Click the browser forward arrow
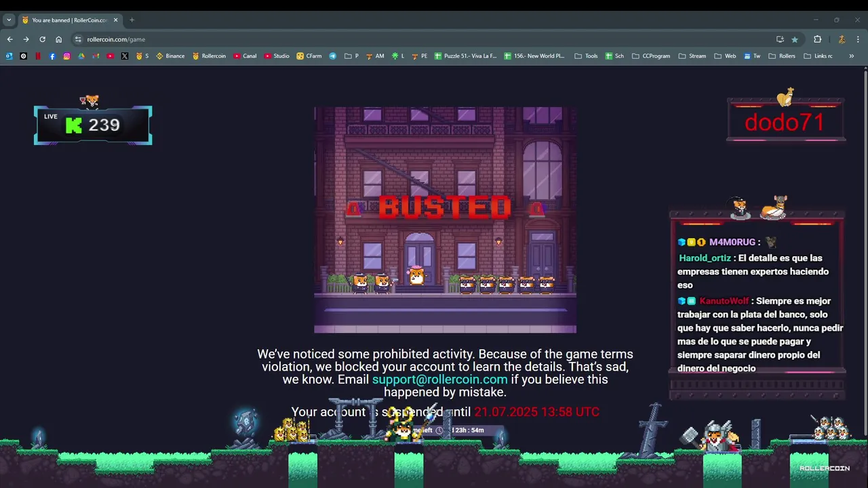Image resolution: width=868 pixels, height=488 pixels. 26,39
